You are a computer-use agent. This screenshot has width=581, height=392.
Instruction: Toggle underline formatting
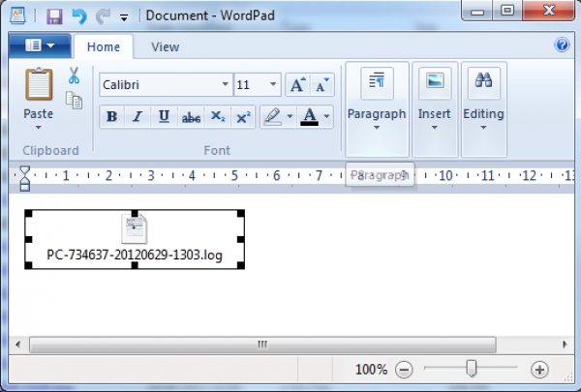coord(164,117)
